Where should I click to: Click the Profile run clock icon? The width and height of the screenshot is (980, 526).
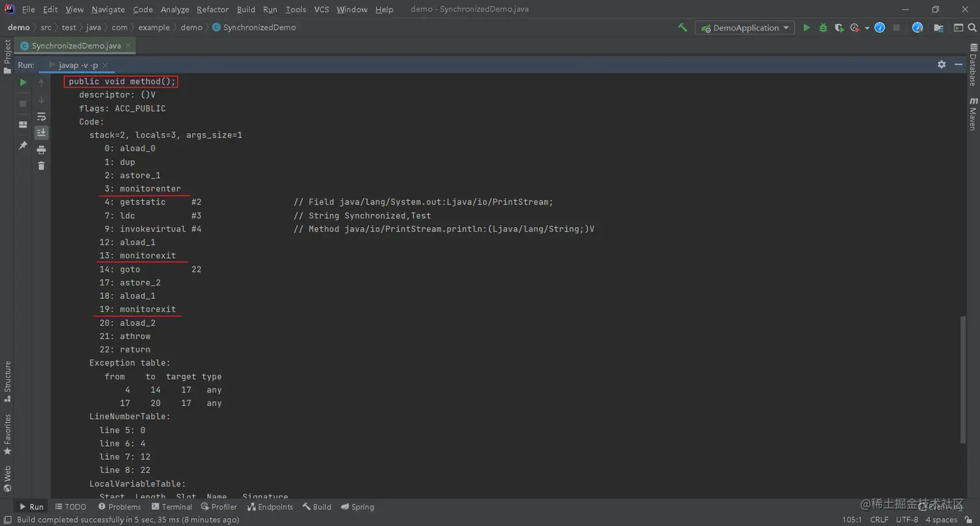[x=856, y=28]
